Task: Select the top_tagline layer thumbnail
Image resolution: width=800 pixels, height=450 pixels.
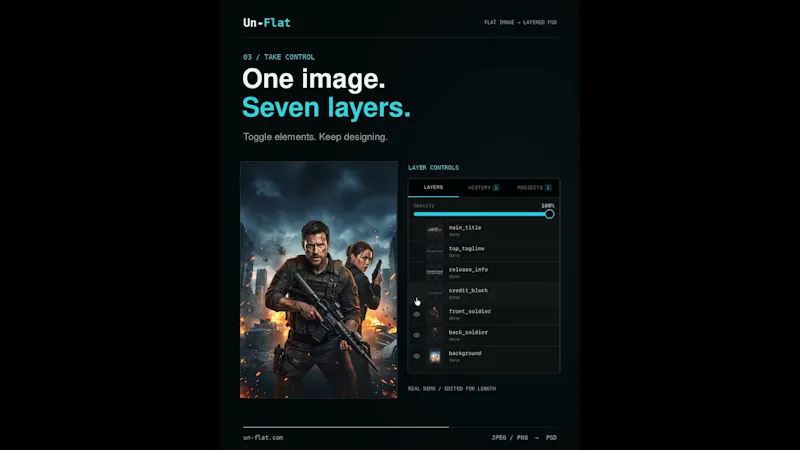Action: tap(435, 252)
